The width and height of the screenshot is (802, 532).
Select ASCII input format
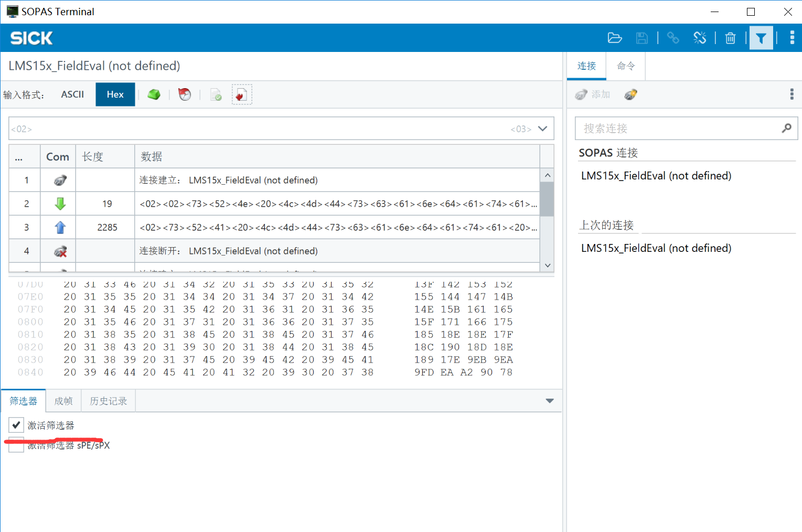coord(72,94)
